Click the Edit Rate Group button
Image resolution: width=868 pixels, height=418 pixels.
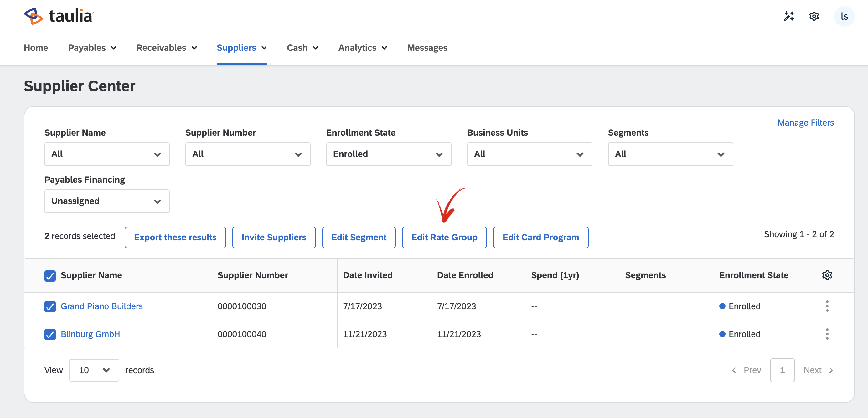pyautogui.click(x=444, y=237)
